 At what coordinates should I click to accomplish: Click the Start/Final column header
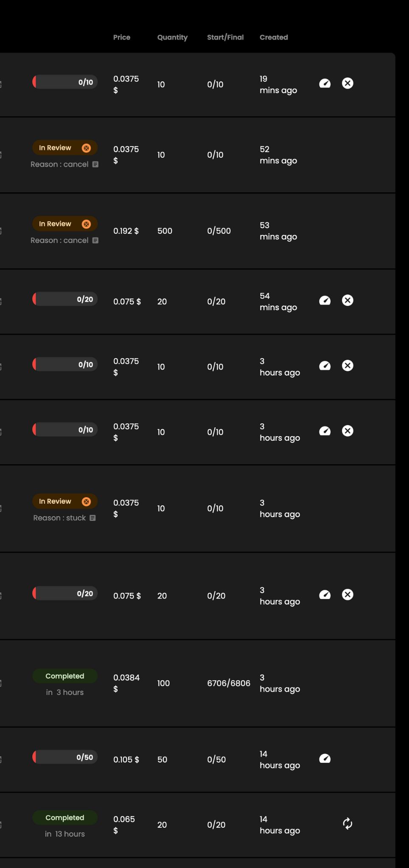225,37
